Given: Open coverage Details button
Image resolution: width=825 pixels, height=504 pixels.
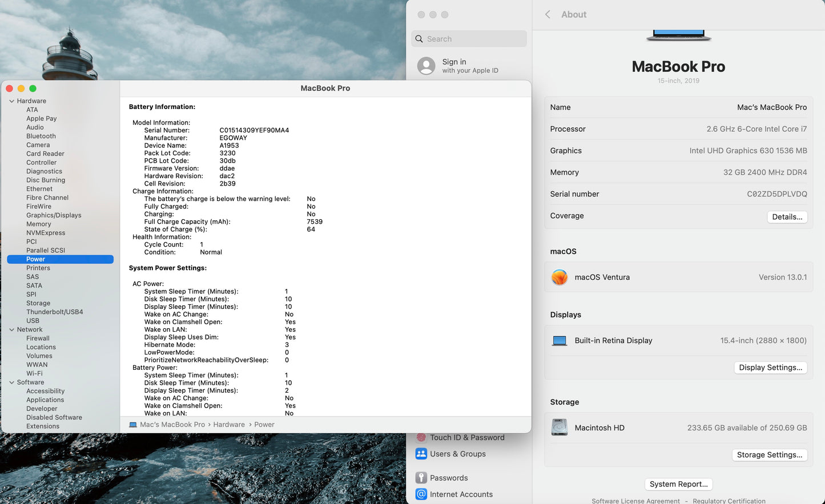Looking at the screenshot, I should [787, 217].
